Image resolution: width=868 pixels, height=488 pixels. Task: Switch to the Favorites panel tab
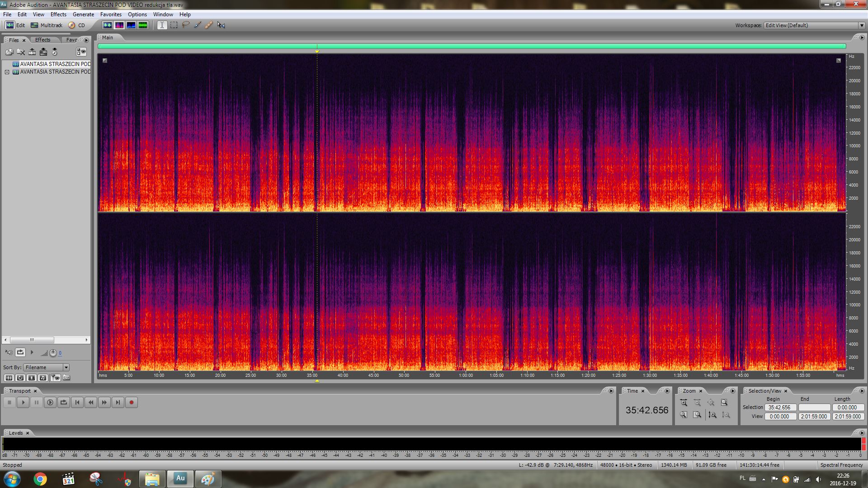pos(71,40)
